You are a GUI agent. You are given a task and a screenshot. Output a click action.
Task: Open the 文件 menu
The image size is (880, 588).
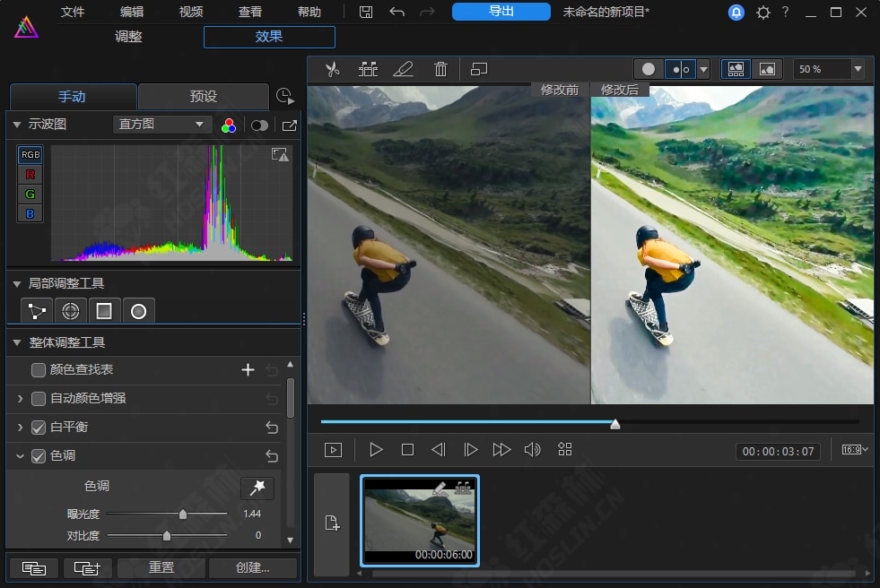(x=73, y=13)
